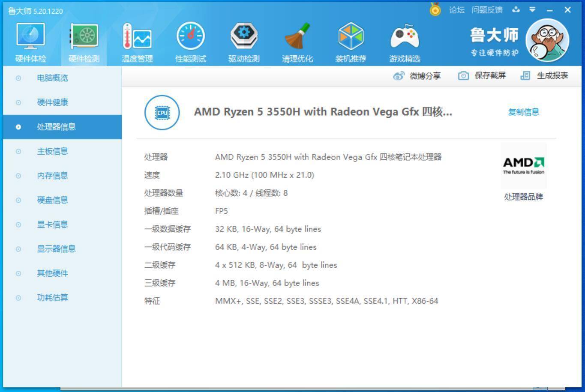
Task: Click 生成报表 generate report
Action: pyautogui.click(x=552, y=75)
